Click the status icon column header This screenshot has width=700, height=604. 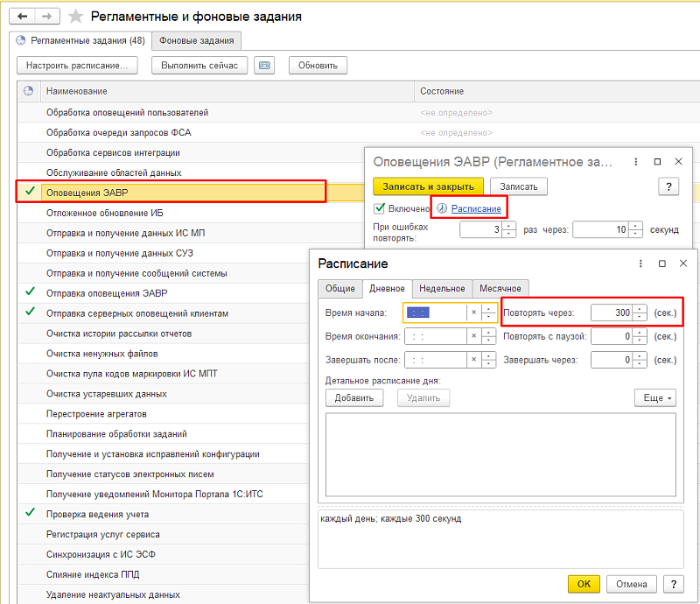(x=28, y=91)
